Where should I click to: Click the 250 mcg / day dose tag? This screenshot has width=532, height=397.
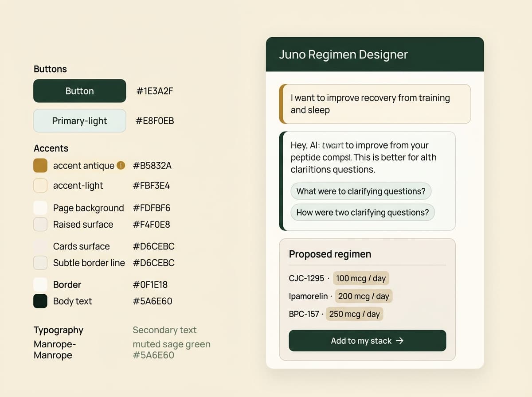tap(355, 314)
